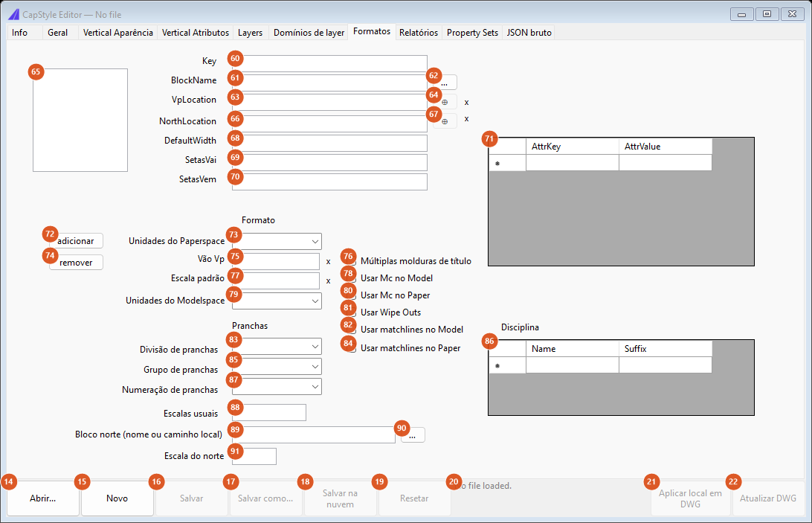Click the BlockName browse ellipsis button
812x523 pixels.
coord(445,83)
